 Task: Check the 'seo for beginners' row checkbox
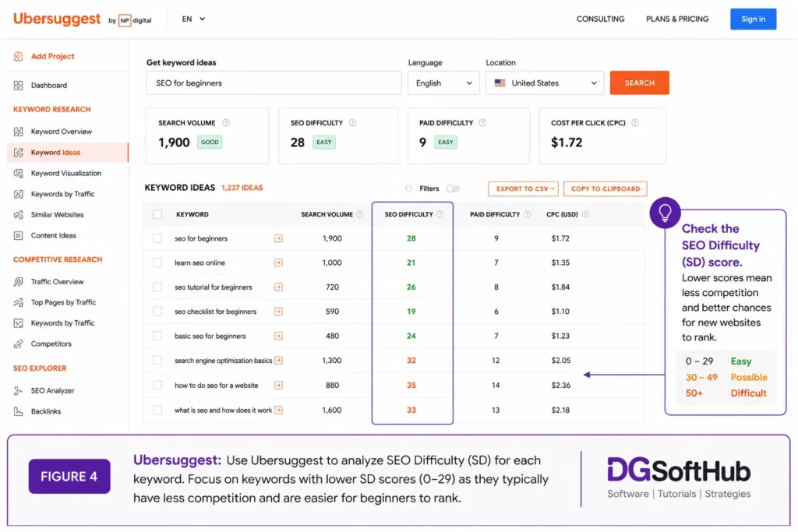[157, 238]
